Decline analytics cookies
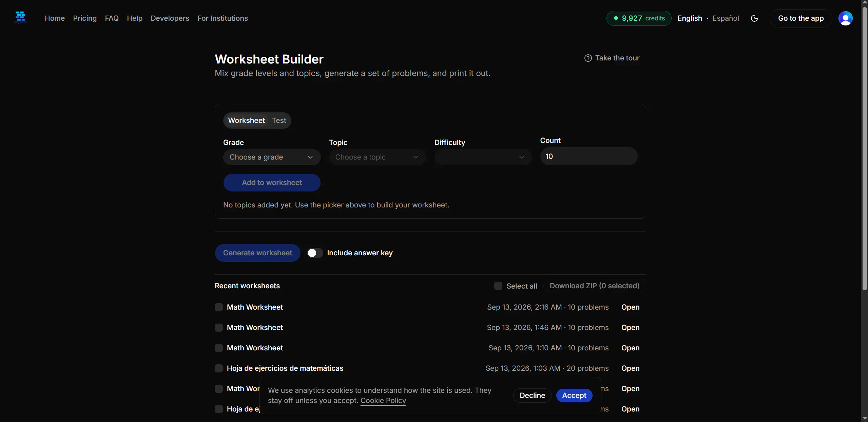 (532, 396)
